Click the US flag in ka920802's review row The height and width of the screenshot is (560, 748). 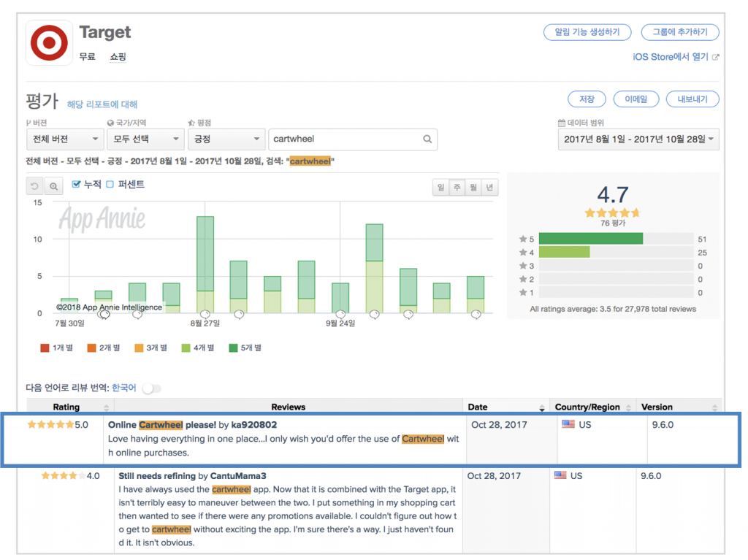pyautogui.click(x=568, y=424)
